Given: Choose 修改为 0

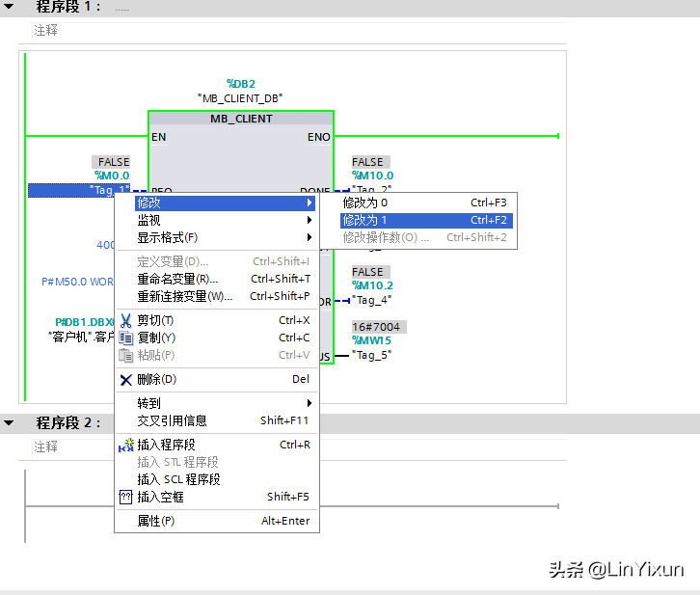Looking at the screenshot, I should point(426,203).
